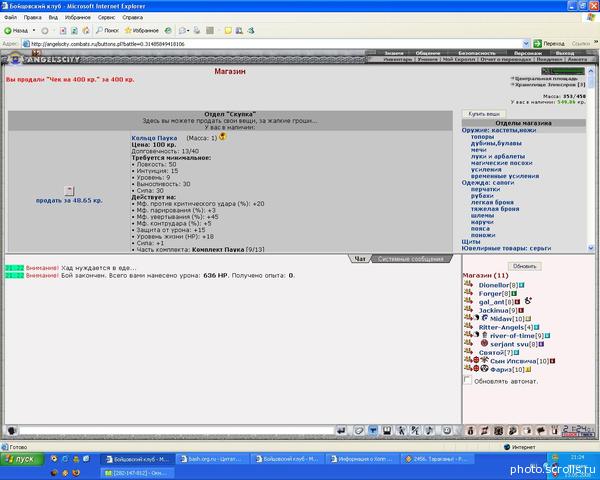The height and width of the screenshot is (480, 600).
Task: Open the легкая броня shop department
Action: [492, 202]
